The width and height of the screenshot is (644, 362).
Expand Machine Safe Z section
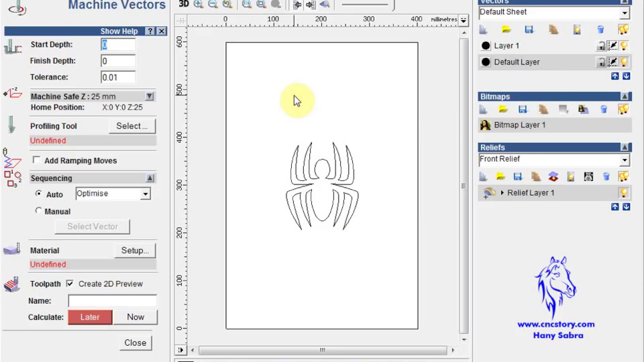(149, 96)
